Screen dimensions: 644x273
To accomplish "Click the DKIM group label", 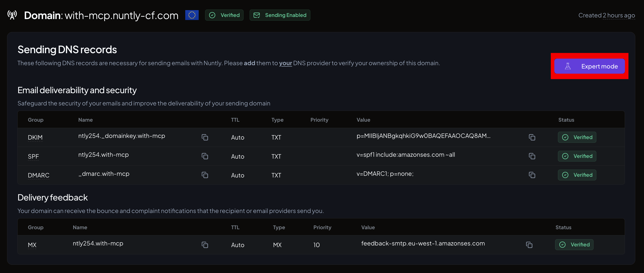I will coord(35,137).
